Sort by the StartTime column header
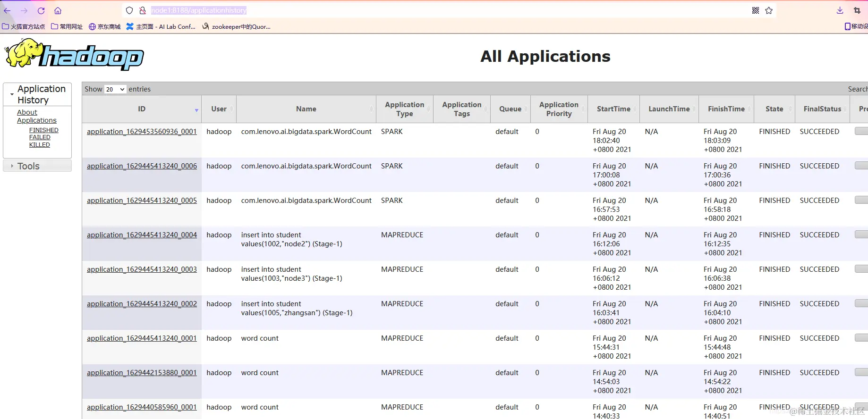 click(613, 109)
